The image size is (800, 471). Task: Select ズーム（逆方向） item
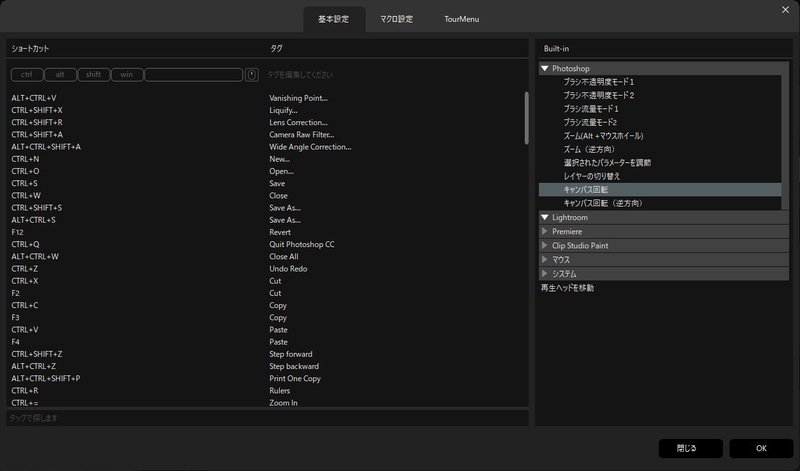(x=660, y=150)
